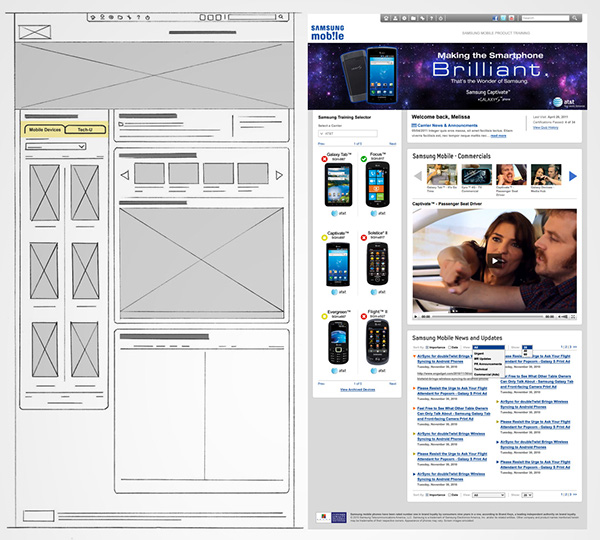
Task: Expand the 'Feel Free to See' news item, left column
Action: pyautogui.click(x=414, y=408)
